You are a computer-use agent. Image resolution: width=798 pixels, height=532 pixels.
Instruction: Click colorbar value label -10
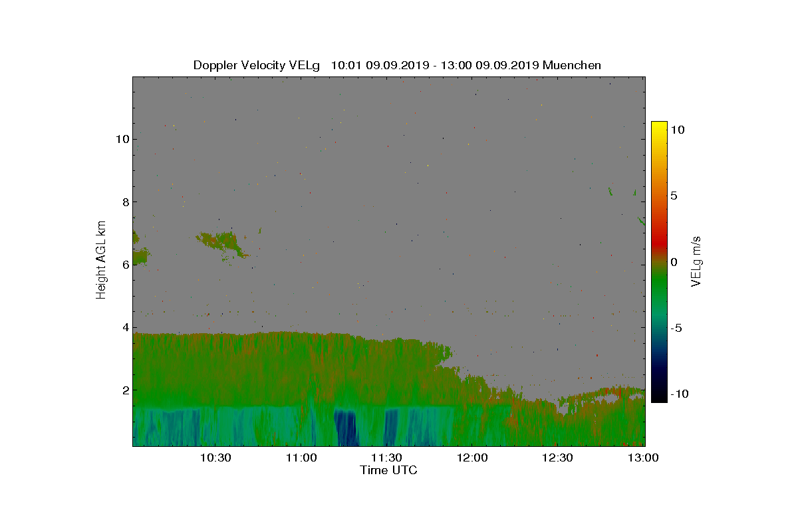[x=679, y=394]
